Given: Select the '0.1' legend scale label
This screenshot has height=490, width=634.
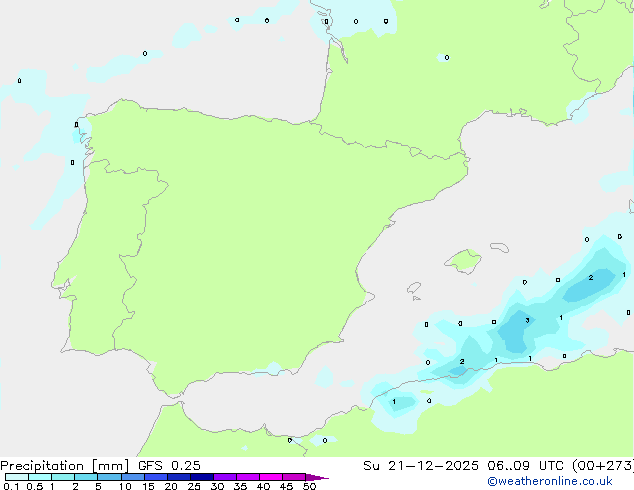Looking at the screenshot, I should coord(11,486).
